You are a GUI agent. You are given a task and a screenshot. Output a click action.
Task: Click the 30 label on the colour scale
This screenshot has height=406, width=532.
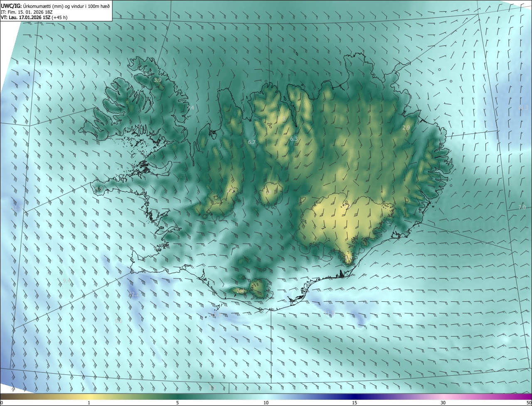[x=443, y=403]
